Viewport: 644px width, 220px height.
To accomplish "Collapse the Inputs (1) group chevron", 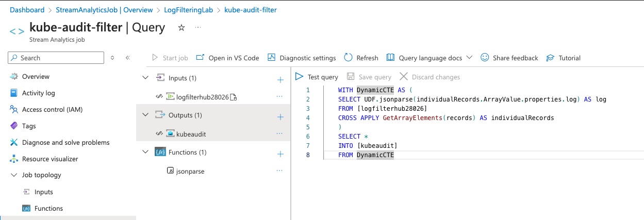I will 145,78.
